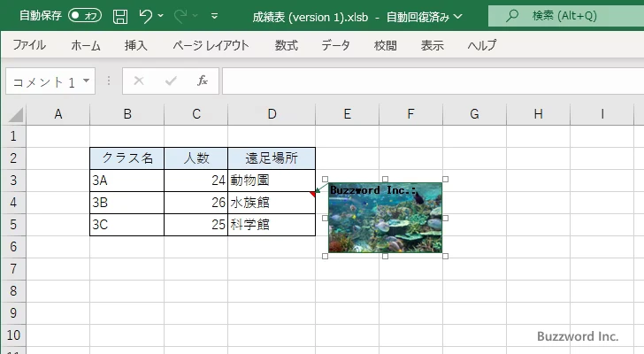Click the クラス名 header cell
This screenshot has height=354, width=644.
[x=126, y=158]
